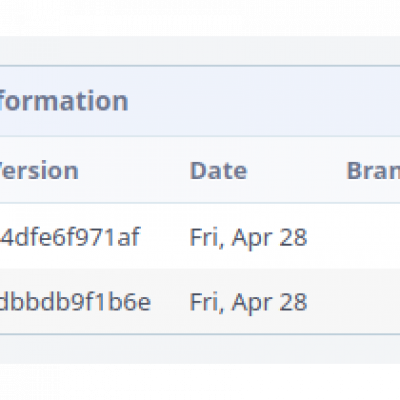
Task: Sort by the Version column header
Action: 39,171
